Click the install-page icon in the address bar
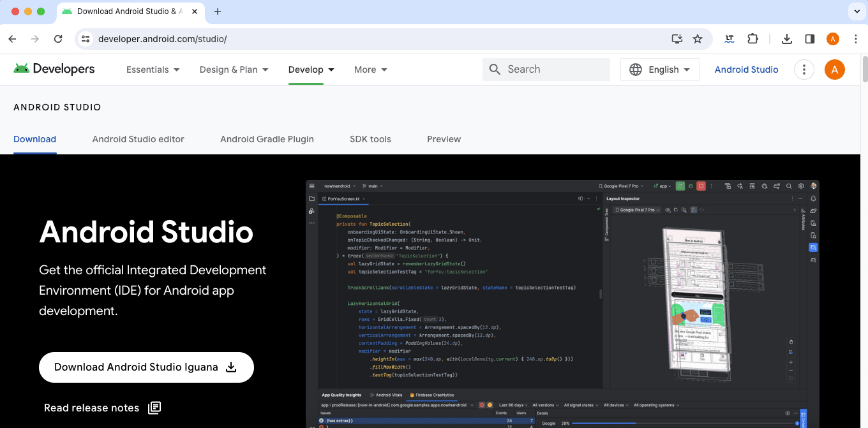This screenshot has height=428, width=868. pos(677,39)
